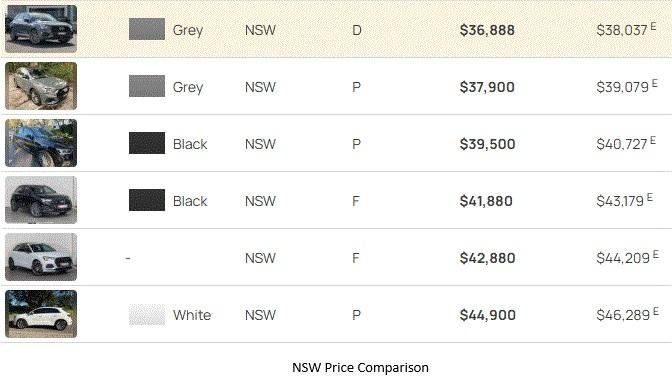Image resolution: width=672 pixels, height=385 pixels.
Task: Click the D seller type in the highlighted row
Action: pyautogui.click(x=357, y=30)
